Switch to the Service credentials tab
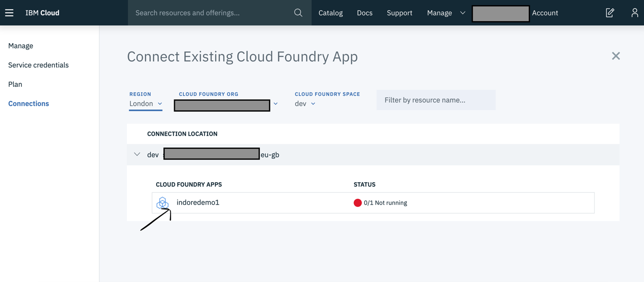 click(x=38, y=65)
